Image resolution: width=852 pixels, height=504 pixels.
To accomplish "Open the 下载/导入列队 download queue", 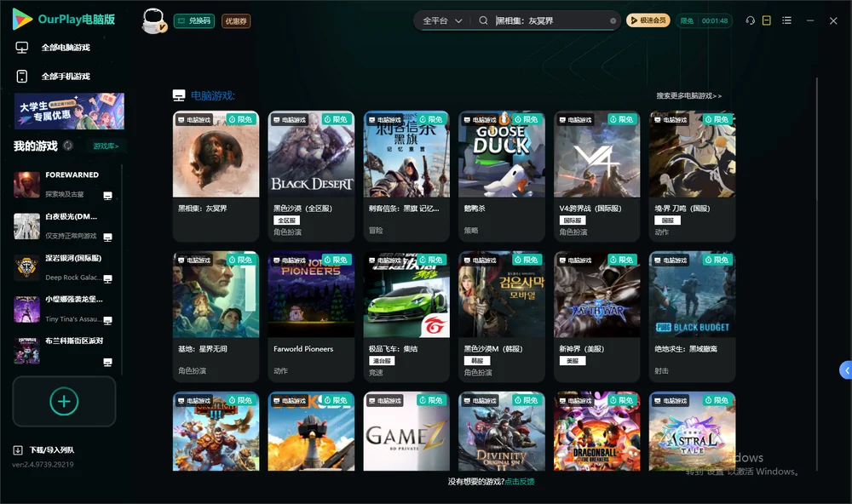I will point(44,450).
